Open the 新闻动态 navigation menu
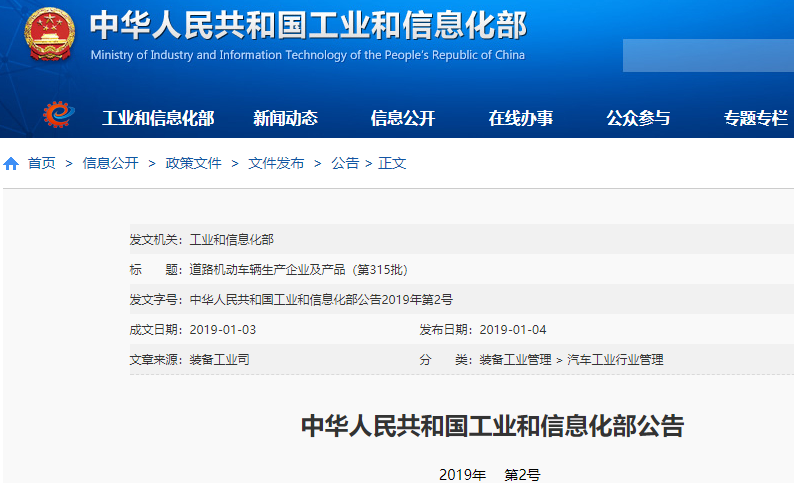794x483 pixels. click(285, 118)
